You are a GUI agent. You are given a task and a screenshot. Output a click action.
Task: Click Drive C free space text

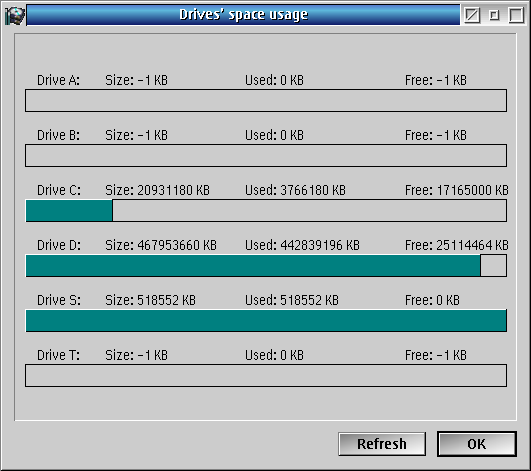click(x=457, y=190)
